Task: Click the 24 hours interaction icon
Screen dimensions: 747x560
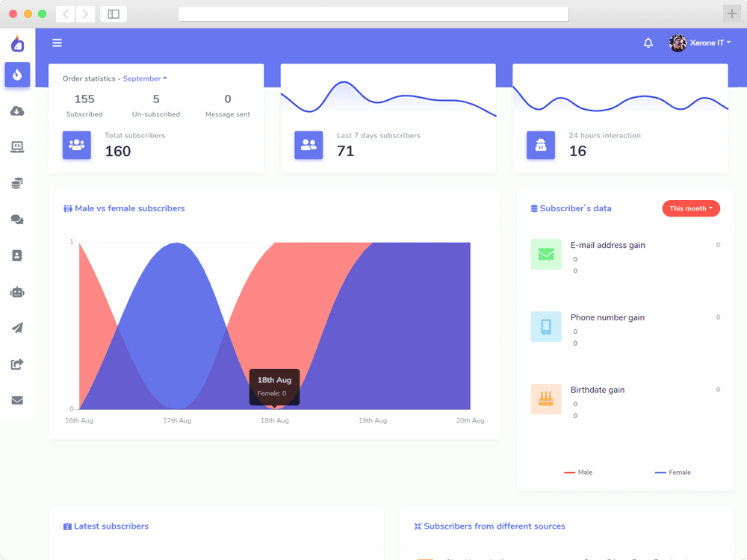Action: click(x=541, y=145)
